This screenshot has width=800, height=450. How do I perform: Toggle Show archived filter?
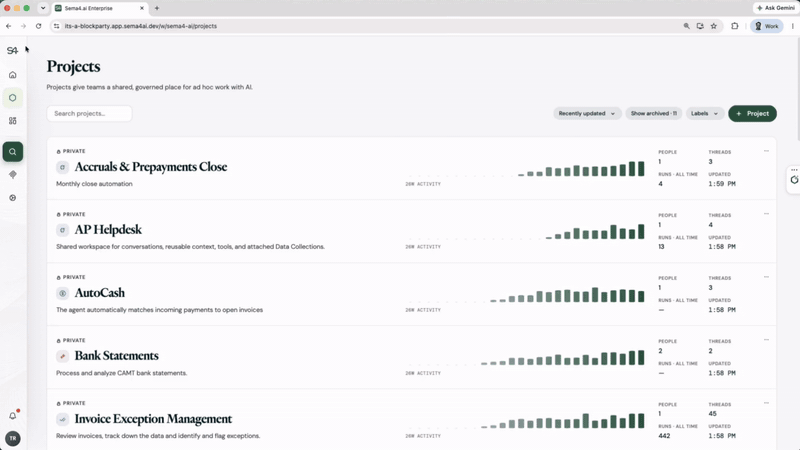pyautogui.click(x=654, y=113)
